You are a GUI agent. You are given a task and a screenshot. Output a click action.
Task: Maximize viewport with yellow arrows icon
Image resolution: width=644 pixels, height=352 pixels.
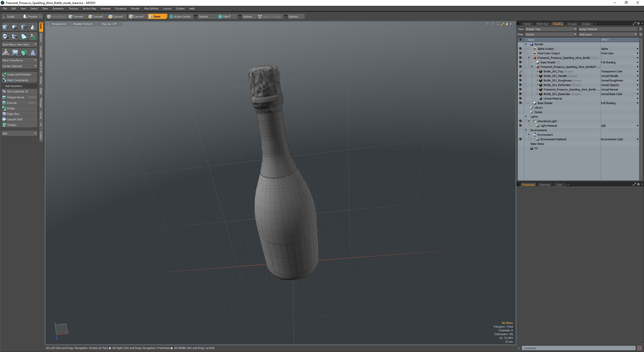503,24
